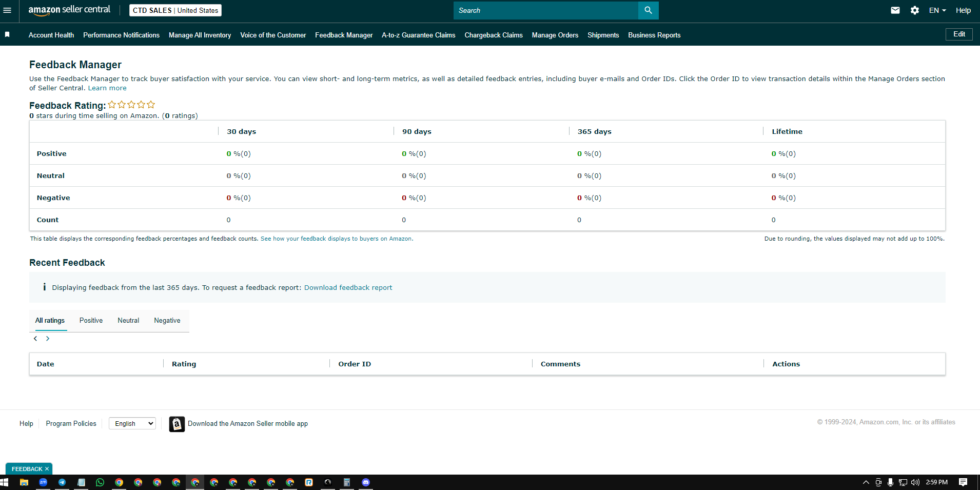Click the microphone tray icon

click(890, 482)
